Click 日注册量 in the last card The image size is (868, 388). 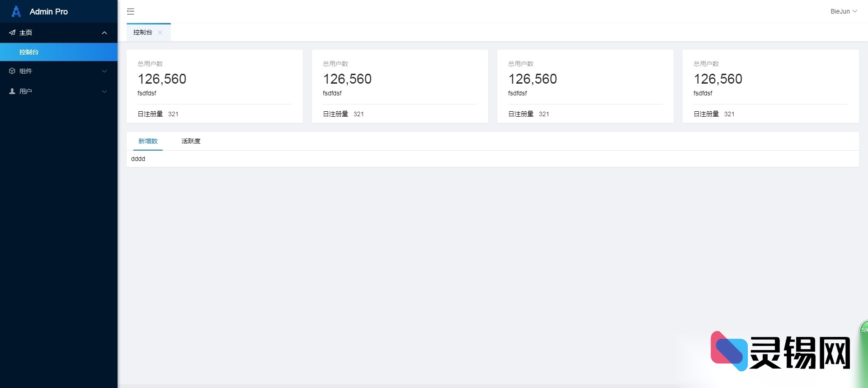(706, 114)
